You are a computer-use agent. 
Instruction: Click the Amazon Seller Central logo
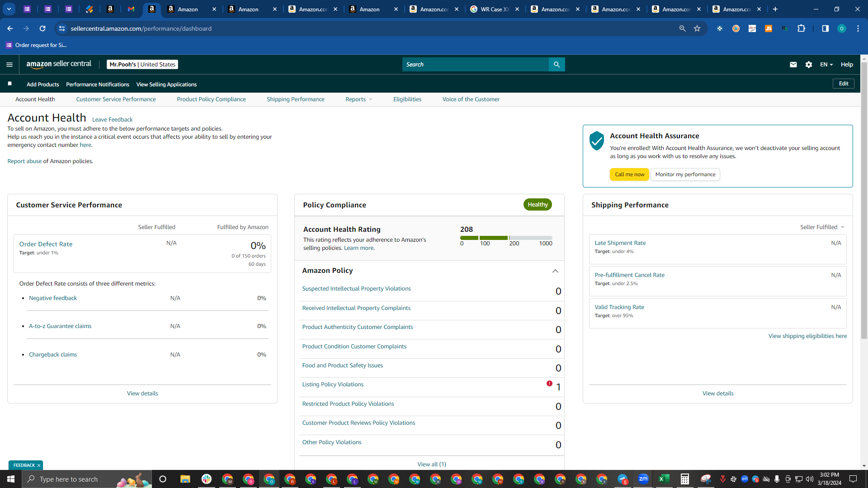coord(59,64)
